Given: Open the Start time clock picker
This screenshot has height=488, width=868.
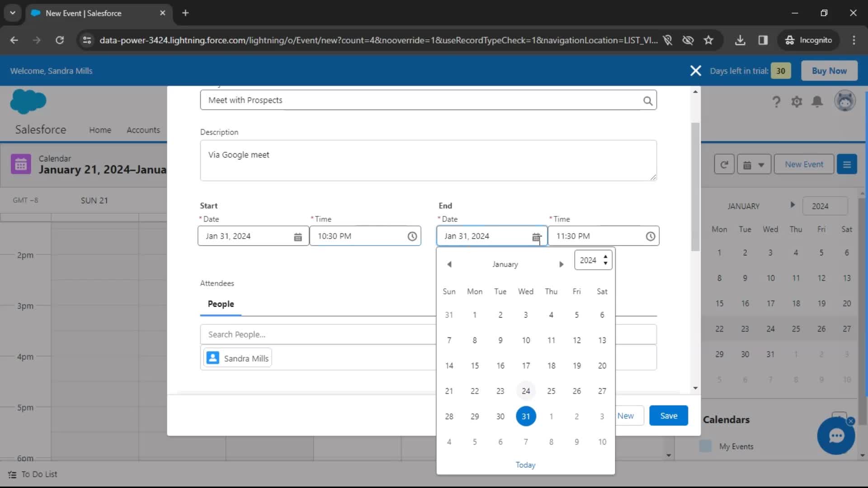Looking at the screenshot, I should pyautogui.click(x=412, y=236).
